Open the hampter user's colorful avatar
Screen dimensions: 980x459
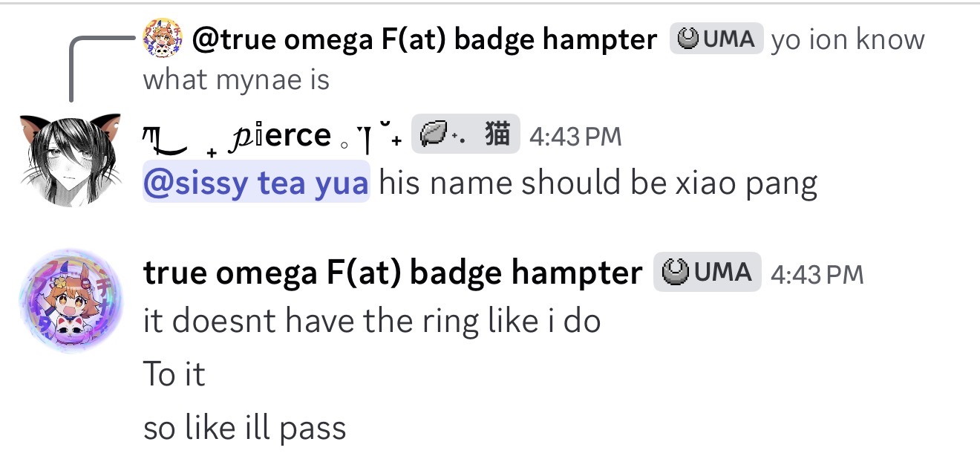[69, 302]
